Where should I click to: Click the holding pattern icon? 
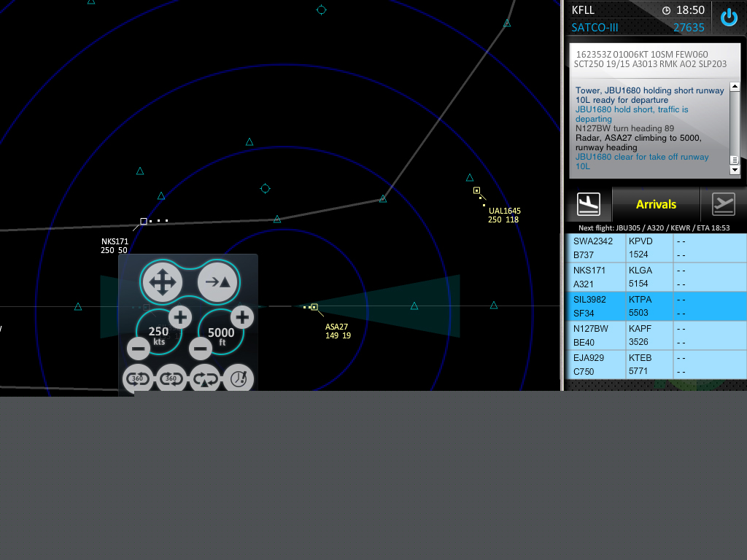tap(205, 379)
